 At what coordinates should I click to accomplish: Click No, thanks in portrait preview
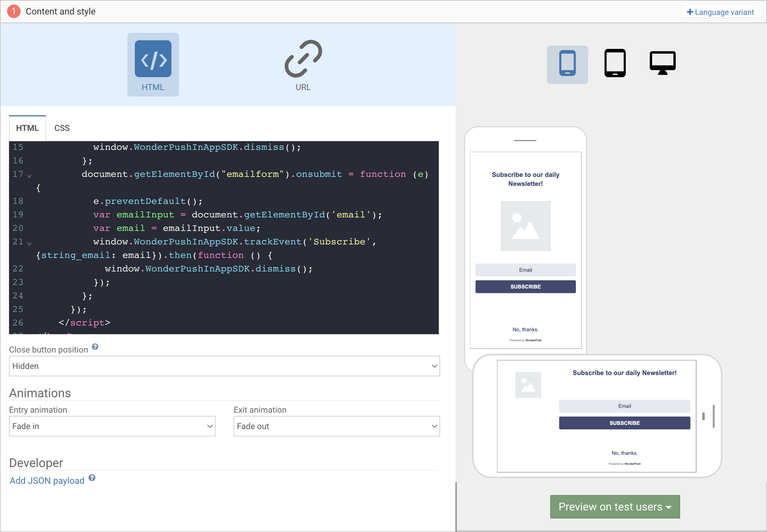pyautogui.click(x=525, y=329)
